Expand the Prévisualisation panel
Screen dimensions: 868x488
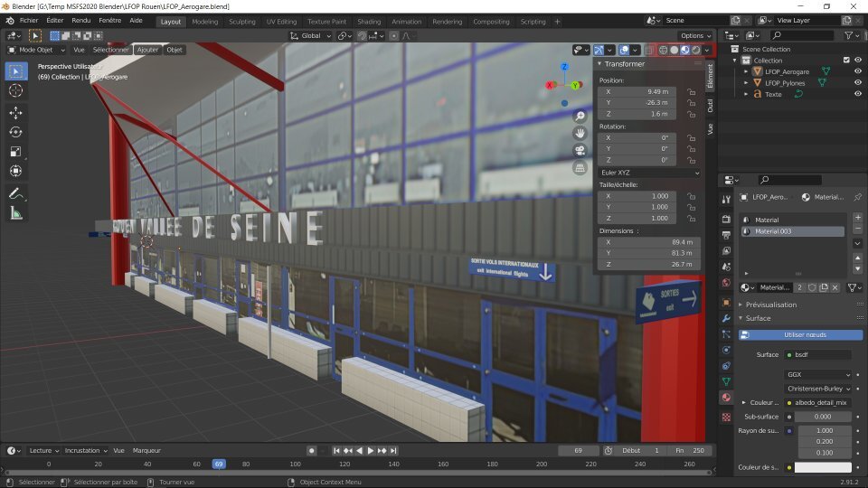pyautogui.click(x=770, y=305)
